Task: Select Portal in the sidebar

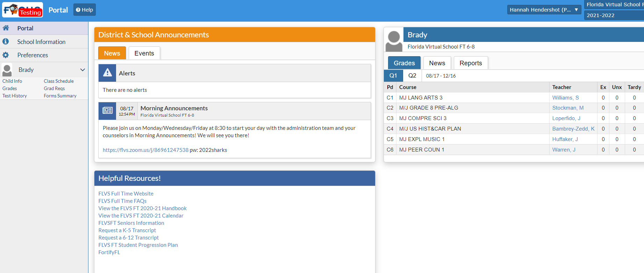Action: click(x=44, y=28)
